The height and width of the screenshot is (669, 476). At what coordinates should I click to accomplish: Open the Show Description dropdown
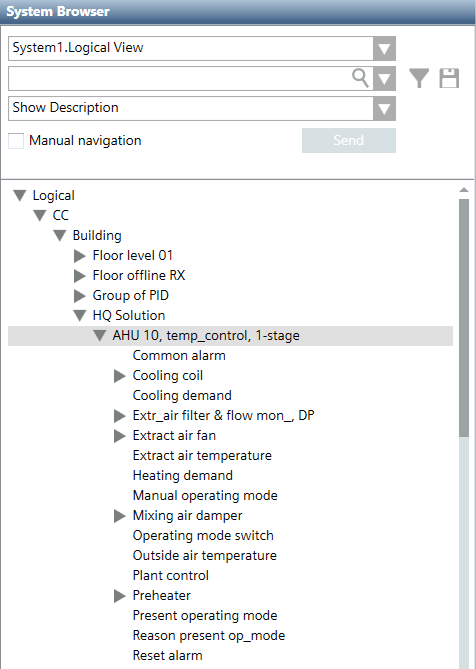tap(384, 108)
